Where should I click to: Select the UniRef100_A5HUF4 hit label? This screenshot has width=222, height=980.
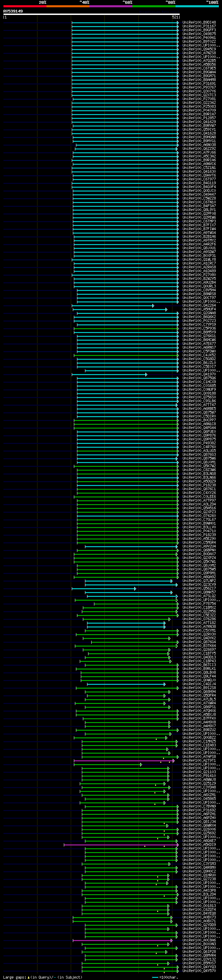(x=199, y=309)
